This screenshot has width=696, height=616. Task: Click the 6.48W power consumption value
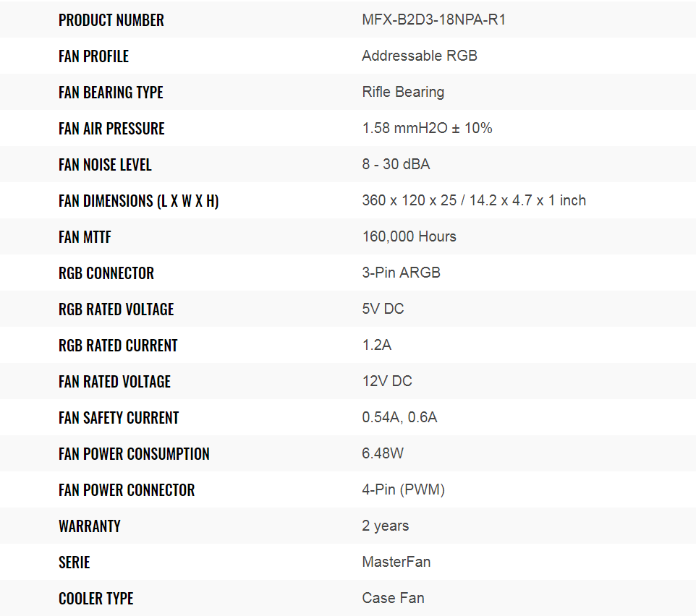[x=383, y=453]
